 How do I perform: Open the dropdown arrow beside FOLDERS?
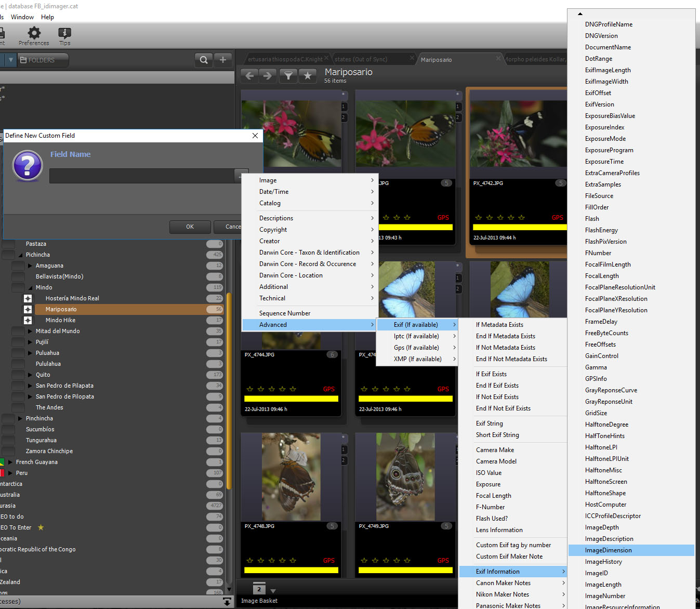tap(10, 60)
